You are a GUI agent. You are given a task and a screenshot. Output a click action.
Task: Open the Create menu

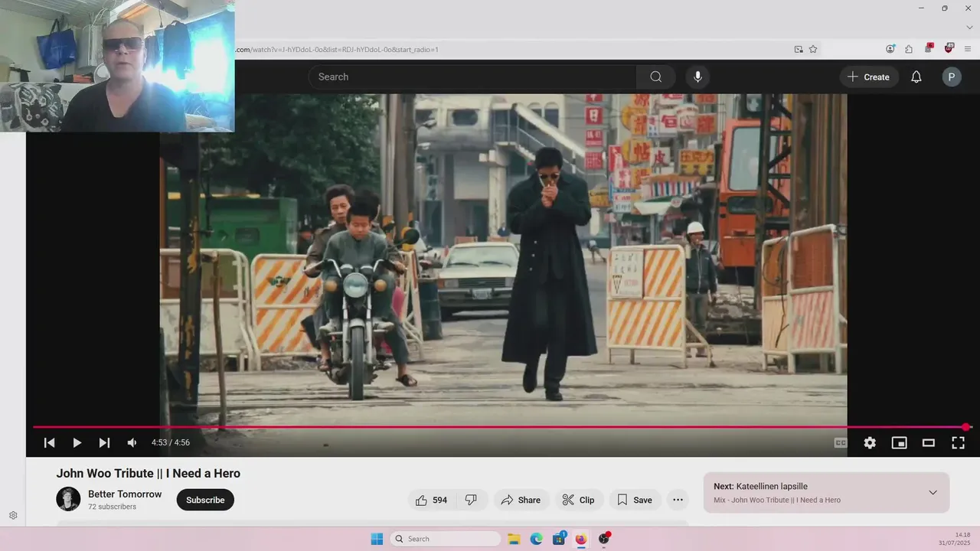[x=869, y=77]
